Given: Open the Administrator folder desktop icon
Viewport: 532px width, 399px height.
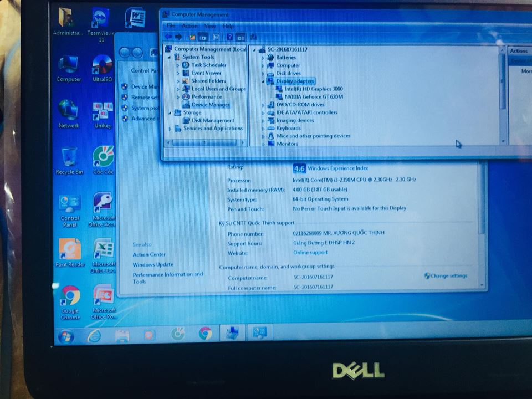Looking at the screenshot, I should (67, 22).
